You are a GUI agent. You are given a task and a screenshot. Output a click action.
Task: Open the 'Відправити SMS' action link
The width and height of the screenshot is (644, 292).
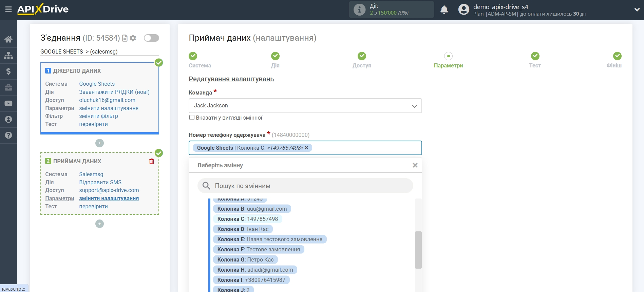[100, 182]
